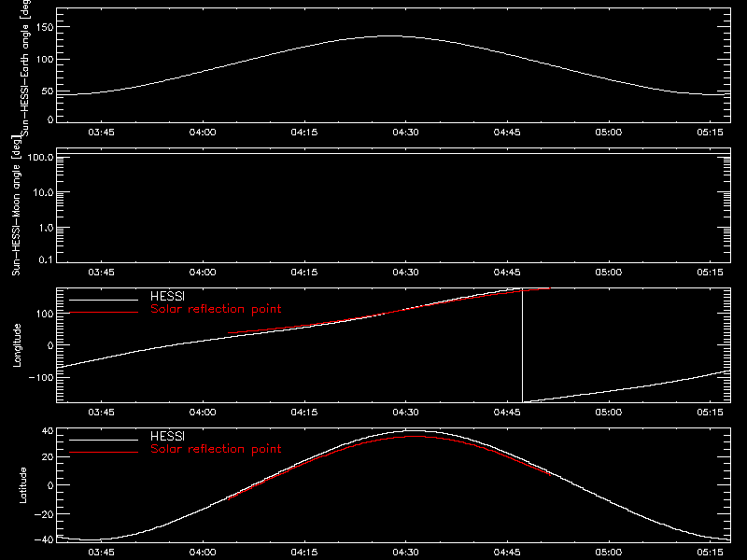Click 04:00 under the Earth angle plot
This screenshot has width=747, height=560.
coord(203,133)
